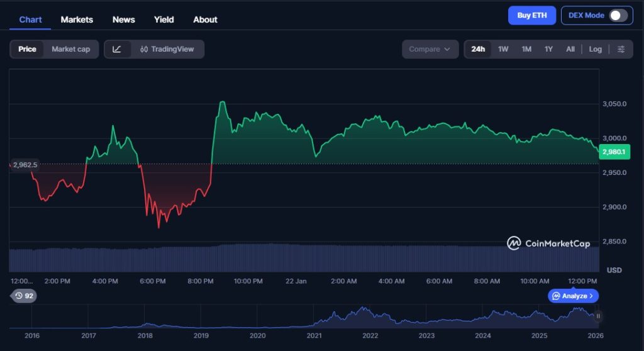Image resolution: width=644 pixels, height=351 pixels.
Task: Click the 2,980.1 current price label
Action: click(x=615, y=152)
